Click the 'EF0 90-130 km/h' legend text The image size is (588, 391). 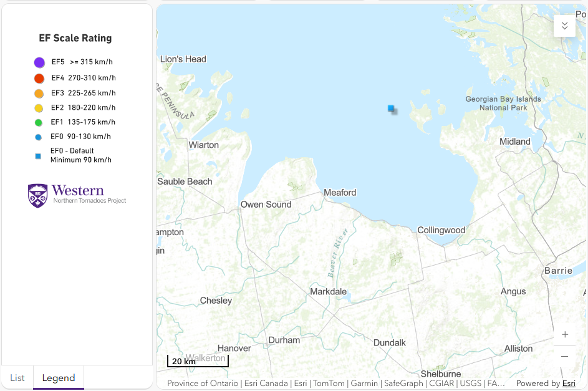pos(80,137)
